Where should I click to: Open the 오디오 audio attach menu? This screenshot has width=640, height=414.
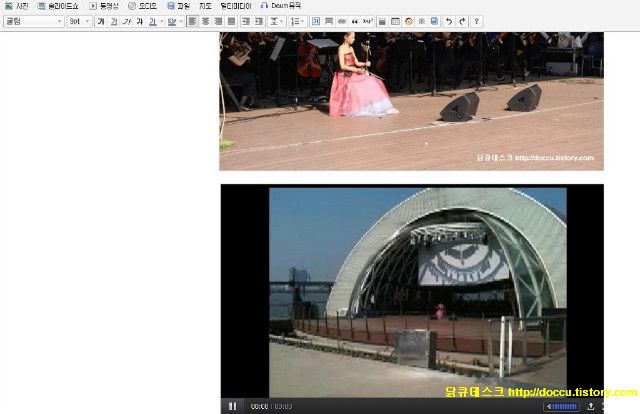click(x=142, y=6)
